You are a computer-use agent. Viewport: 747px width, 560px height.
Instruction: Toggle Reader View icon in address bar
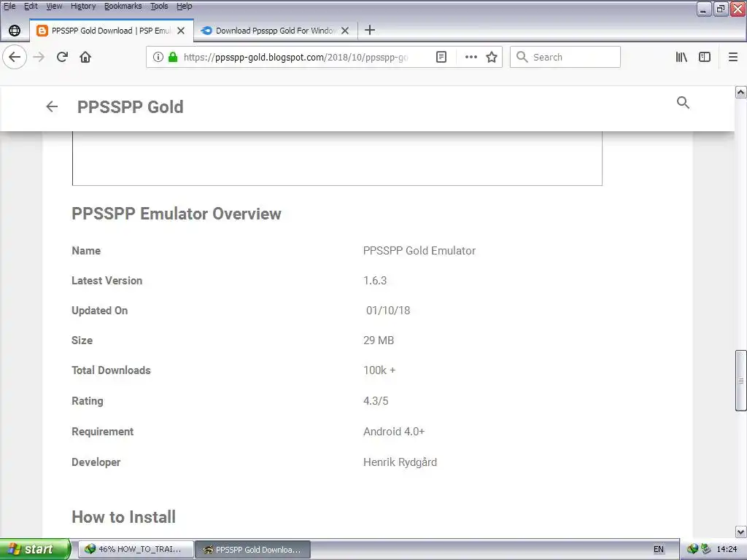point(441,57)
